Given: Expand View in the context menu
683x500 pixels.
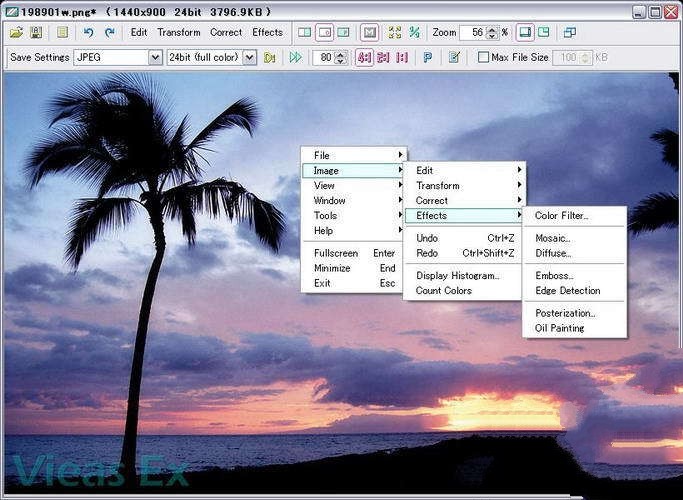Looking at the screenshot, I should pos(353,185).
